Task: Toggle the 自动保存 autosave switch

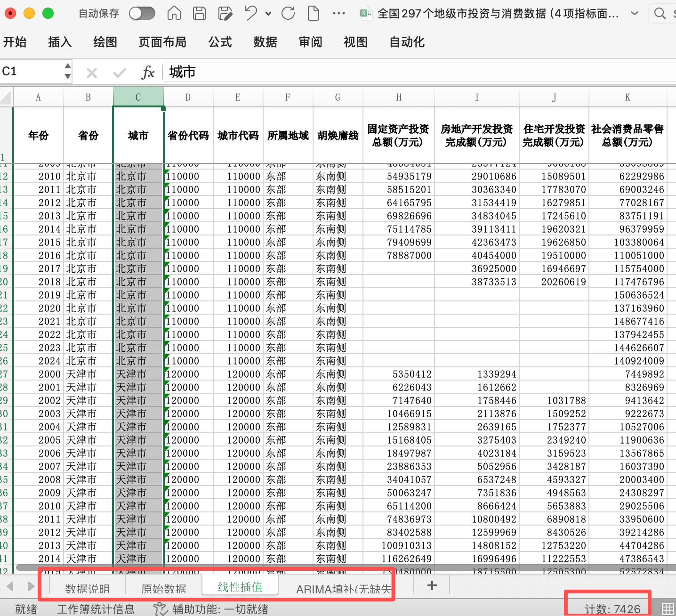Action: pyautogui.click(x=142, y=13)
